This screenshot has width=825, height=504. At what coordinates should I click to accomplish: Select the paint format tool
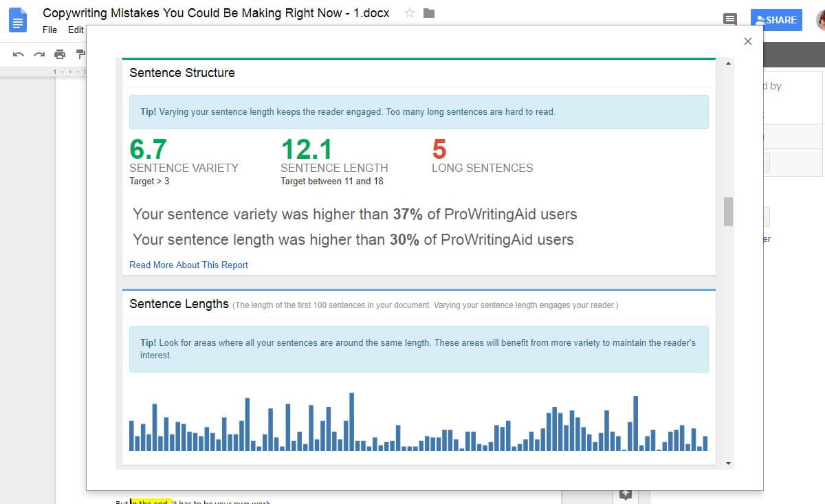[x=80, y=54]
